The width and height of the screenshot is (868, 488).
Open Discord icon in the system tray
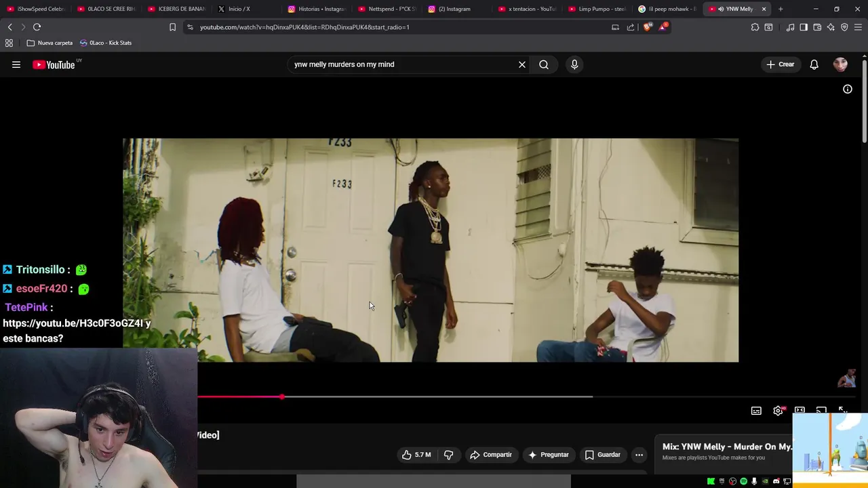[x=776, y=481]
